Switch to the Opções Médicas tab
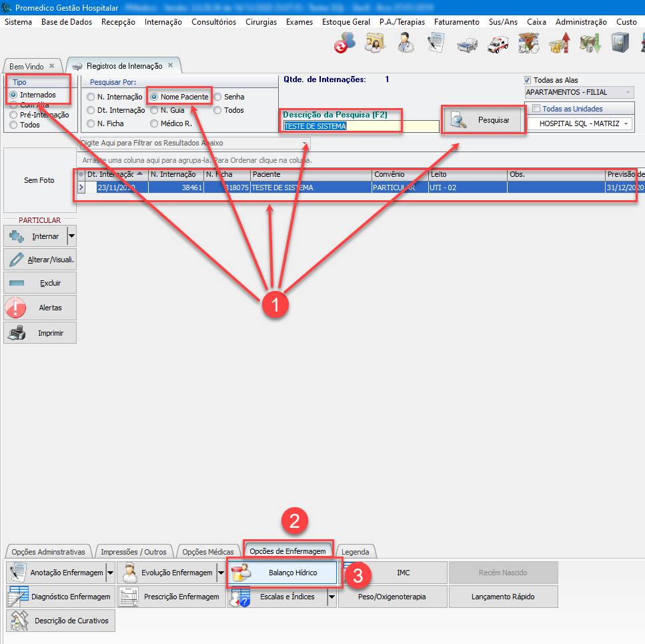645x644 pixels. tap(207, 552)
